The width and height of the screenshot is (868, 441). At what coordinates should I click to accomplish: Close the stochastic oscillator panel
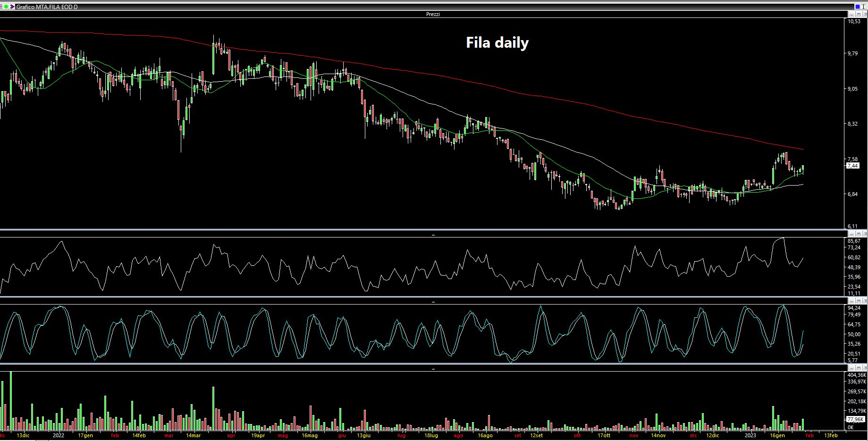(864, 301)
